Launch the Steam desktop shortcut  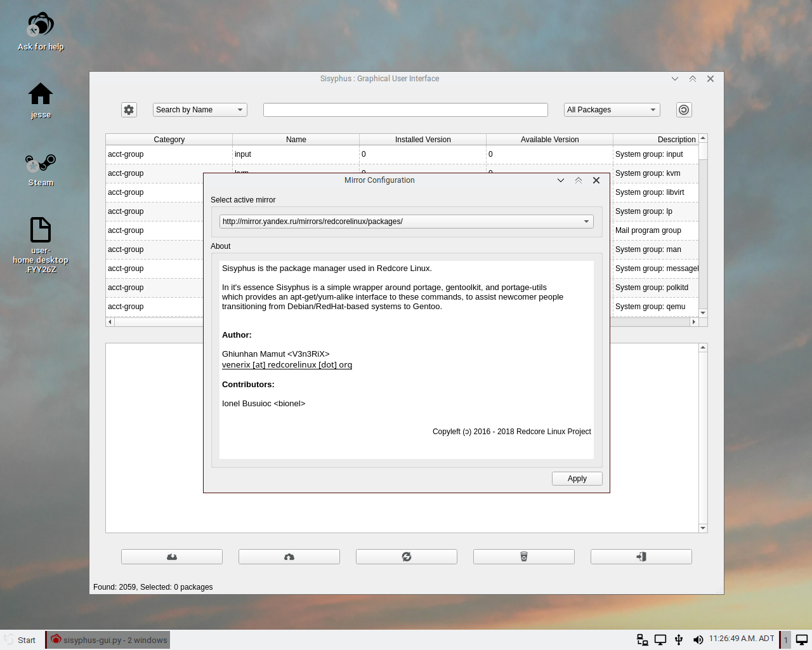point(41,169)
